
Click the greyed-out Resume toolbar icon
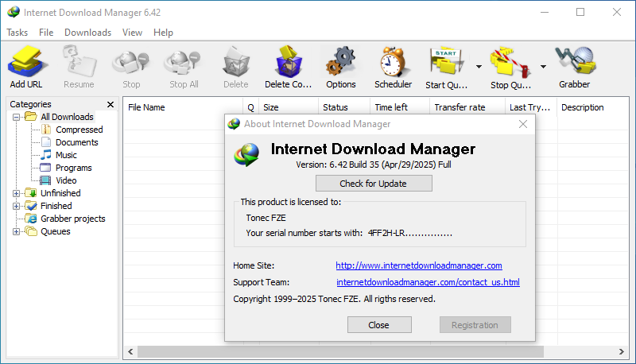79,62
